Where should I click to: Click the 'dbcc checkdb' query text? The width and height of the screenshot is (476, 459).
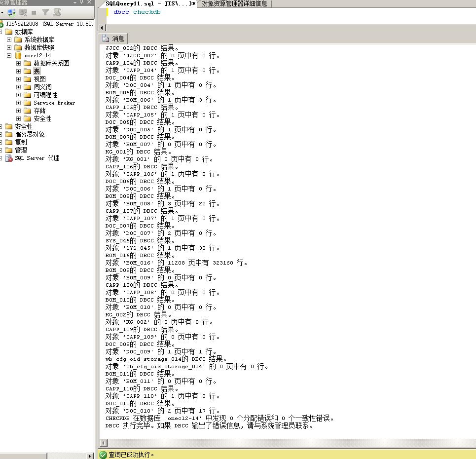click(137, 12)
